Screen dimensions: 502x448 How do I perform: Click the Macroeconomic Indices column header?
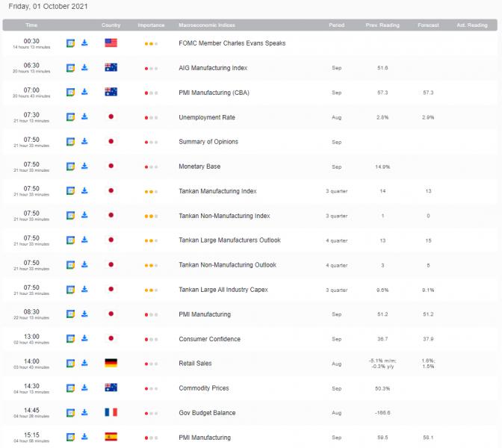pyautogui.click(x=207, y=25)
